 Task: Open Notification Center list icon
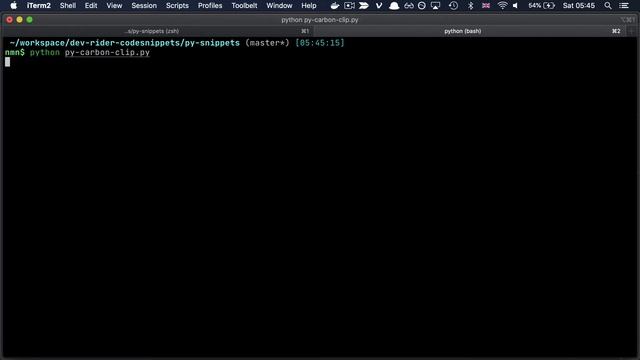click(624, 6)
